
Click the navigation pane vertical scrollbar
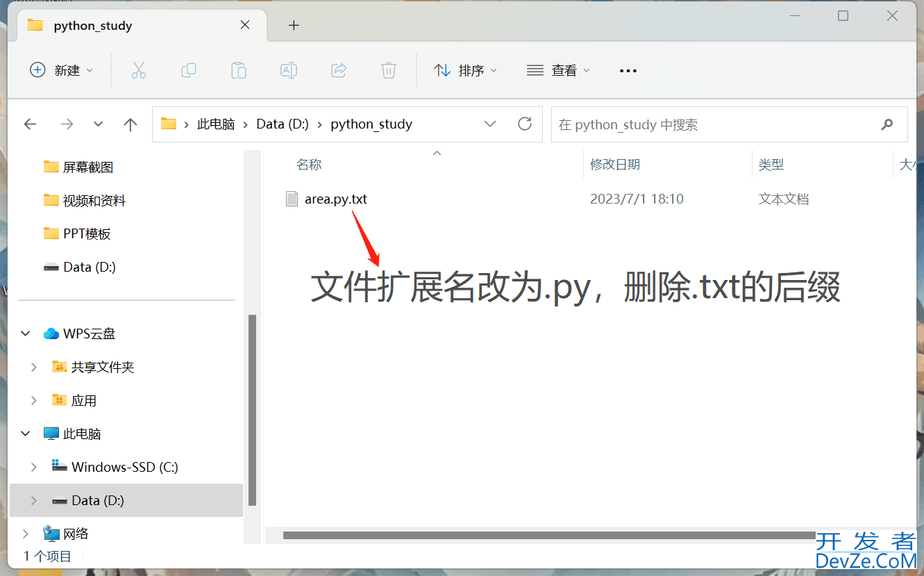[x=252, y=410]
